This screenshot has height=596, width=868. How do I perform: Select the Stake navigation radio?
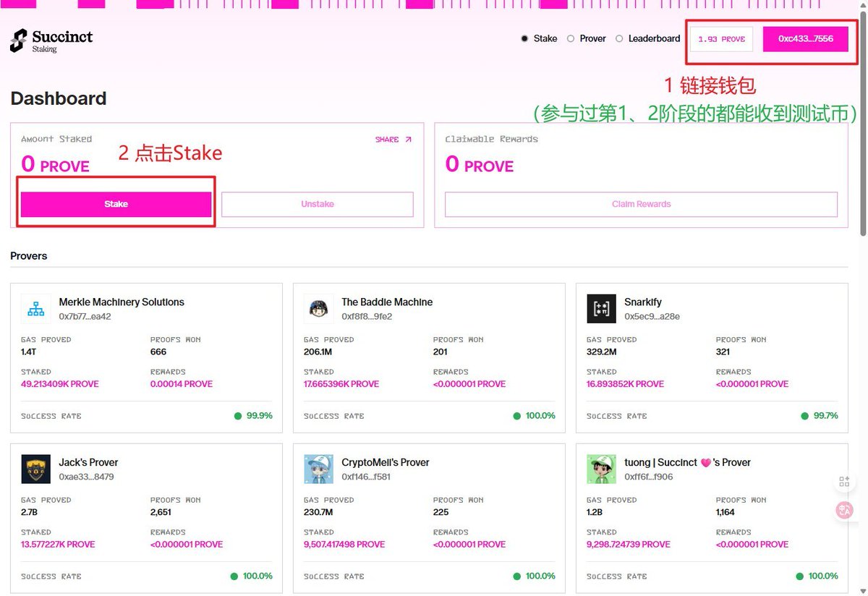pos(524,38)
